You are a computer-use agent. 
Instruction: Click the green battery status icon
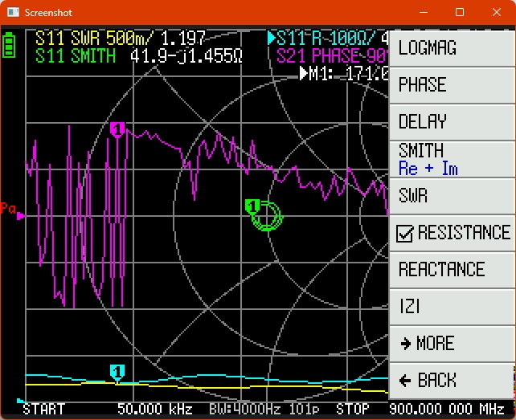pyautogui.click(x=9, y=44)
